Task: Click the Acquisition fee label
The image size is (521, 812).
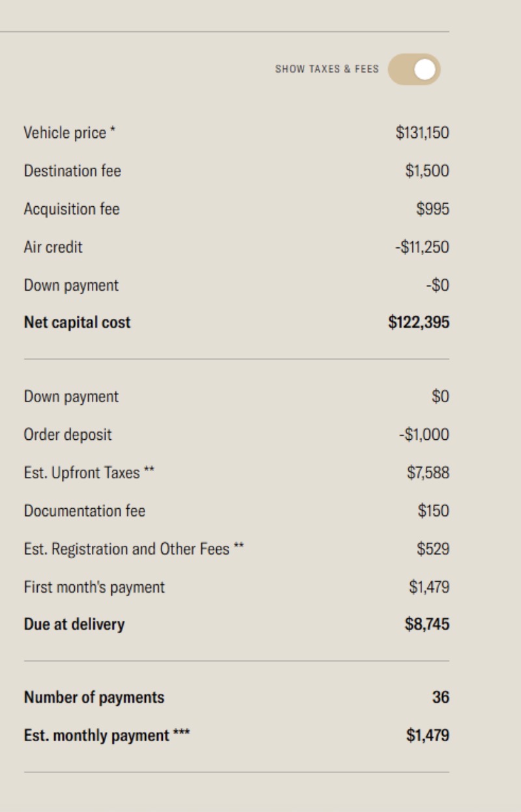Action: click(x=72, y=209)
